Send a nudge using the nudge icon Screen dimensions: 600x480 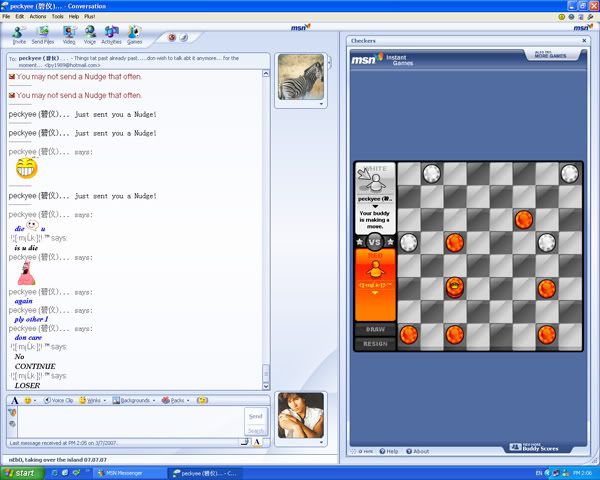coord(202,400)
